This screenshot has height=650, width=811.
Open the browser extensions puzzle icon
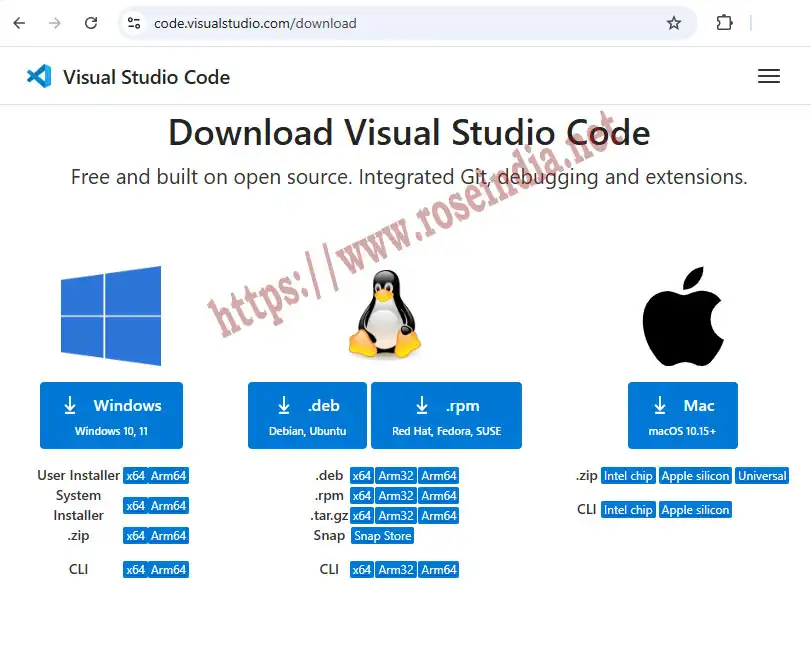(x=724, y=23)
